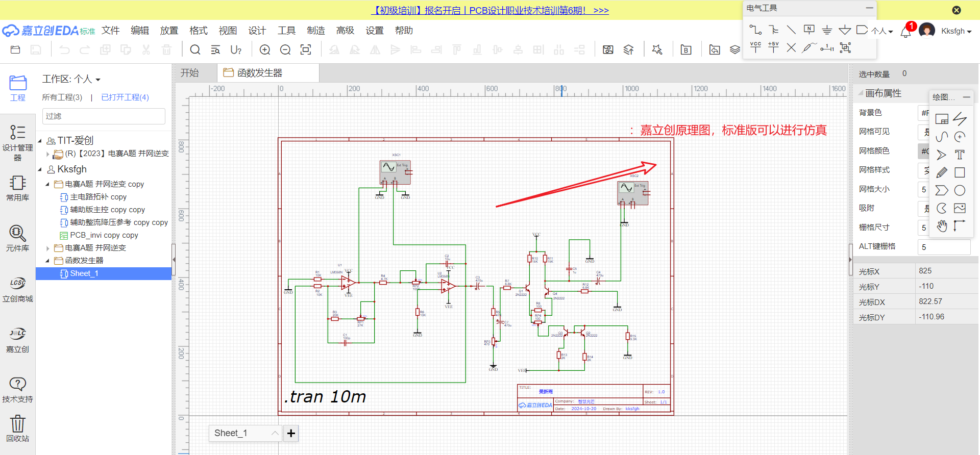Dismiss the yellow announcement banner
The height and width of the screenshot is (455, 980).
pyautogui.click(x=957, y=10)
